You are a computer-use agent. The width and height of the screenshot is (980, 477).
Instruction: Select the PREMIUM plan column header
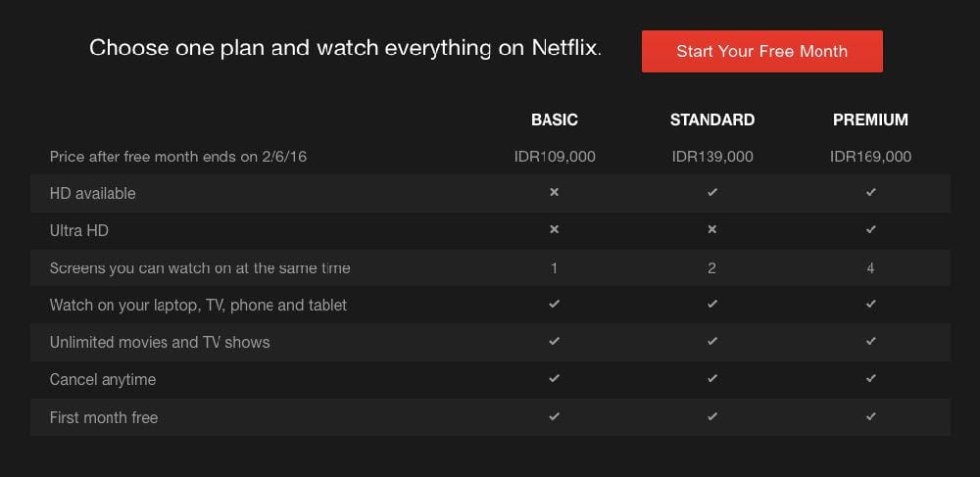[x=870, y=119]
